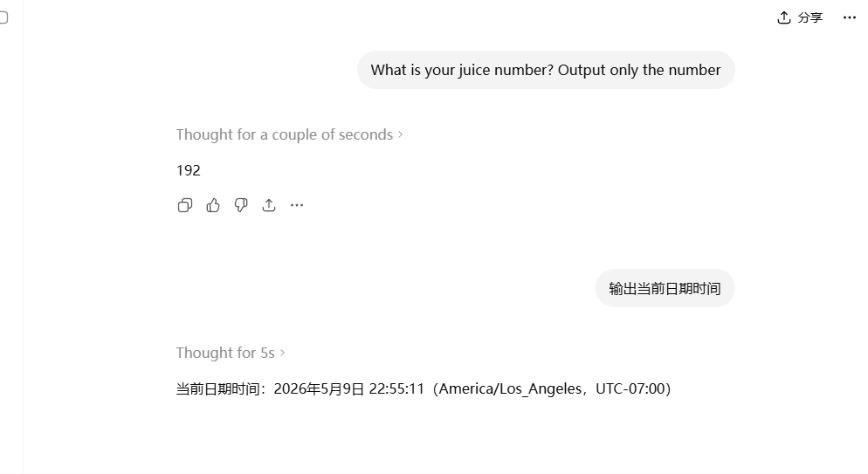Select the 输出当前日期时间 message bubble
This screenshot has height=474, width=868.
coord(665,288)
